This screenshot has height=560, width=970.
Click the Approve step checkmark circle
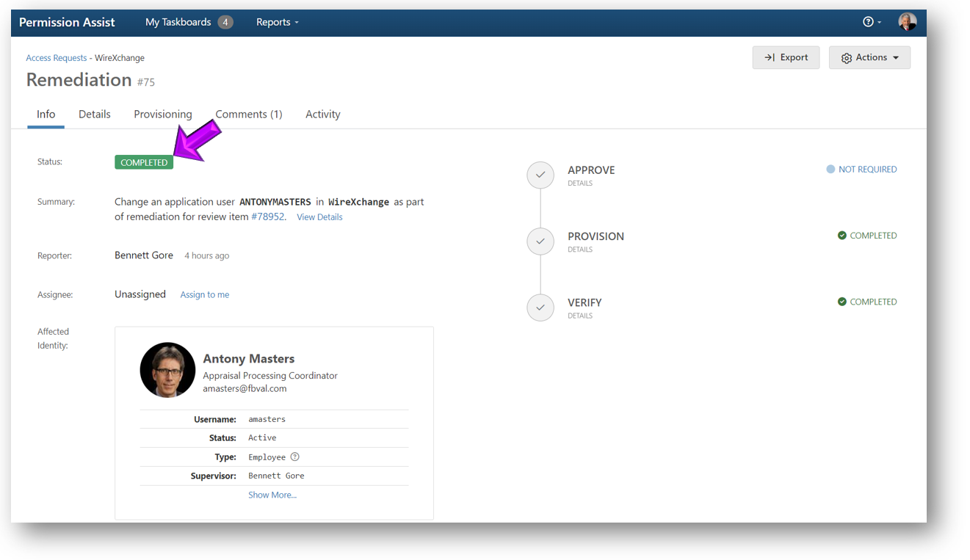[540, 175]
